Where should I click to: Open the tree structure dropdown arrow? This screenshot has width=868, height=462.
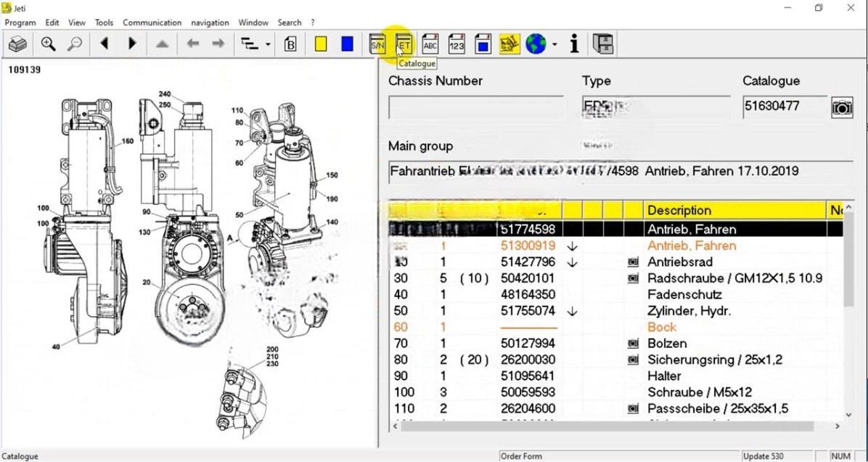coord(268,44)
